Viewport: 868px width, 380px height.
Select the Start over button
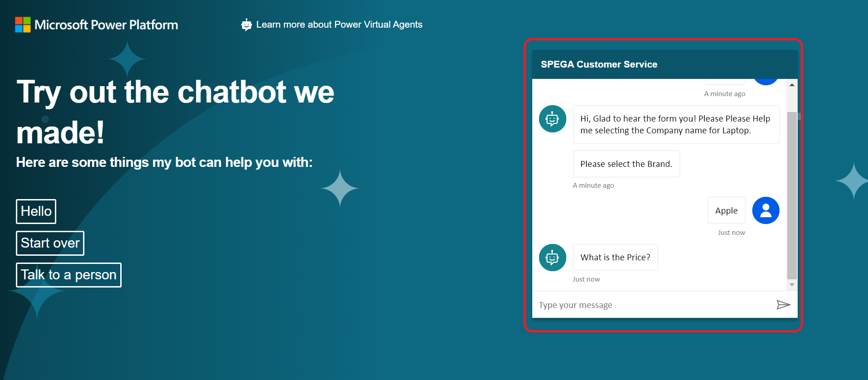pos(50,243)
